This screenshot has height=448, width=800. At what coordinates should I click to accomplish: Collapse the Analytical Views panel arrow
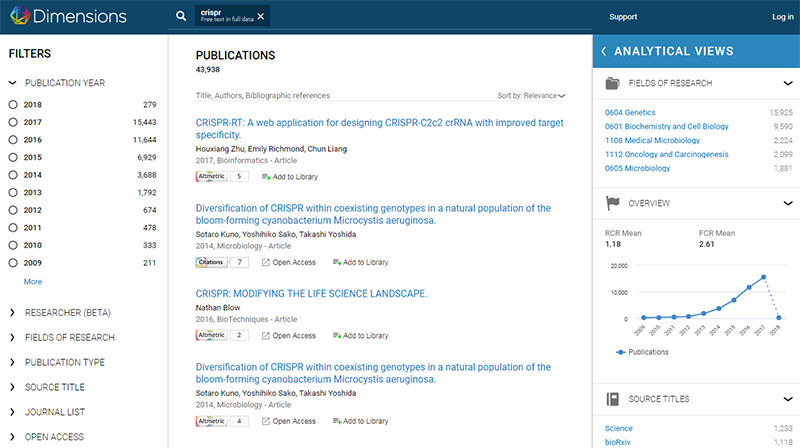pos(604,51)
